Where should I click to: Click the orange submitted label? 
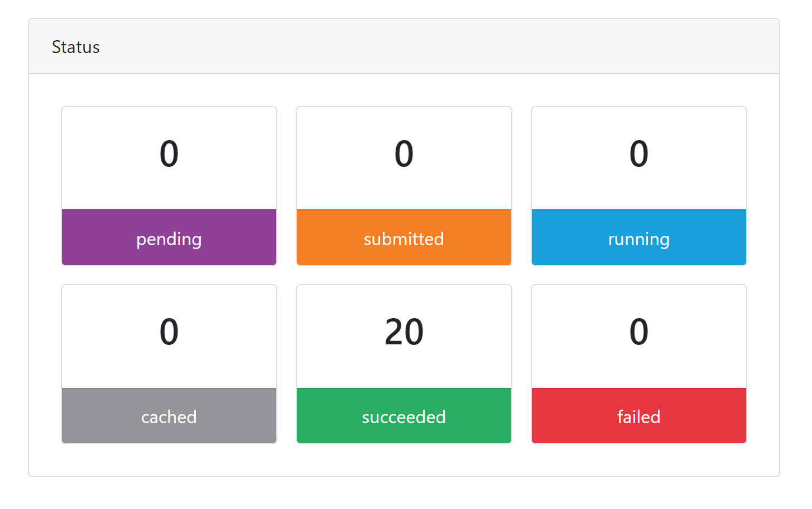[x=404, y=238]
